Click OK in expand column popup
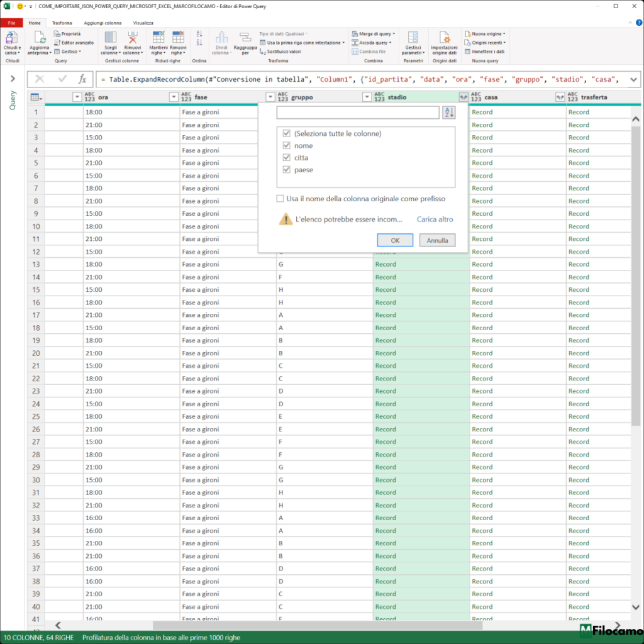The image size is (644, 644). click(395, 240)
